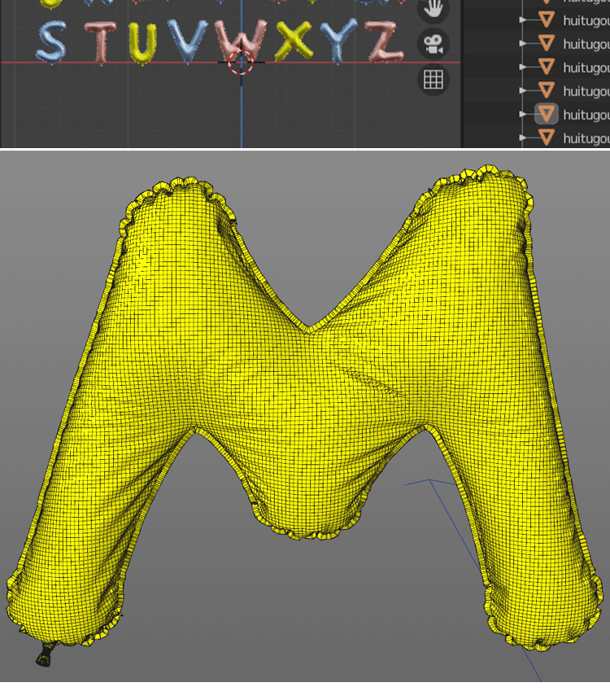Image resolution: width=610 pixels, height=700 pixels.
Task: Select the blue Y balloon letter
Action: coord(339,41)
